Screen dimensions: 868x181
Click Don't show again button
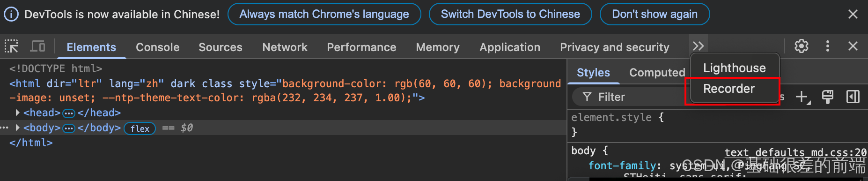coord(655,15)
